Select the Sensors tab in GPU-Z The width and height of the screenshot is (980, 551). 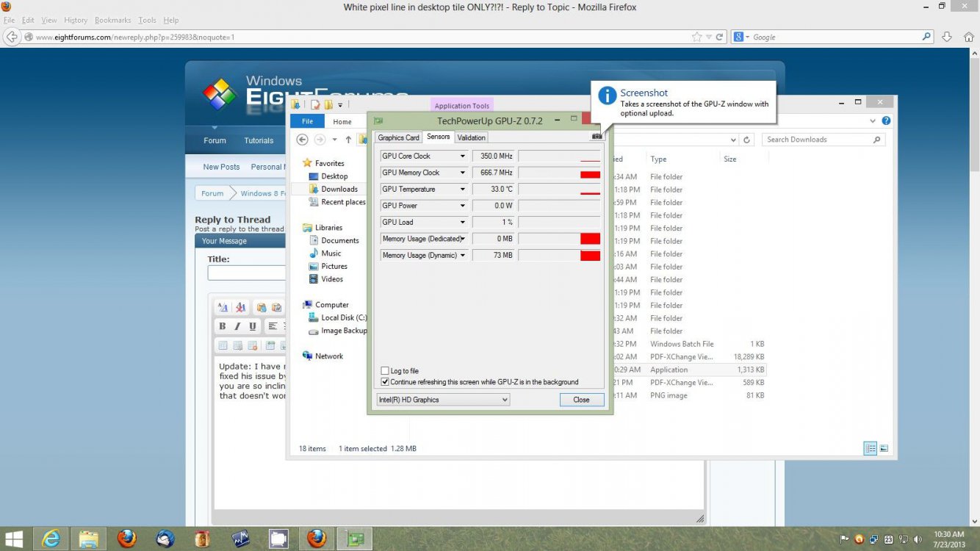tap(439, 137)
